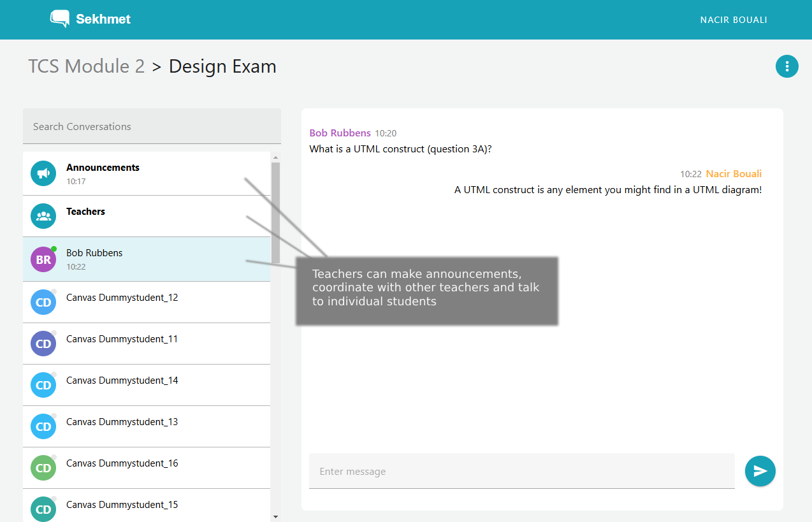Click the Canvas Dummystudent_13 avatar
Screen dimensions: 812x522
click(x=43, y=426)
